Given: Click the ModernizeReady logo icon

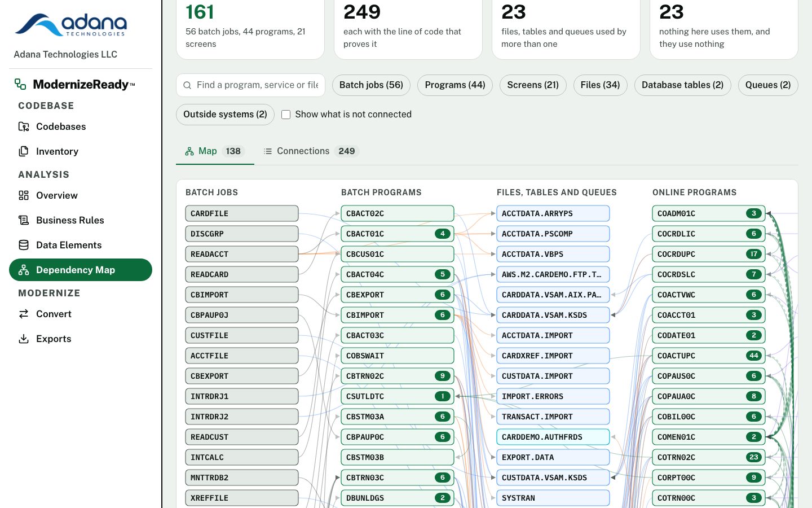Looking at the screenshot, I should (x=20, y=84).
